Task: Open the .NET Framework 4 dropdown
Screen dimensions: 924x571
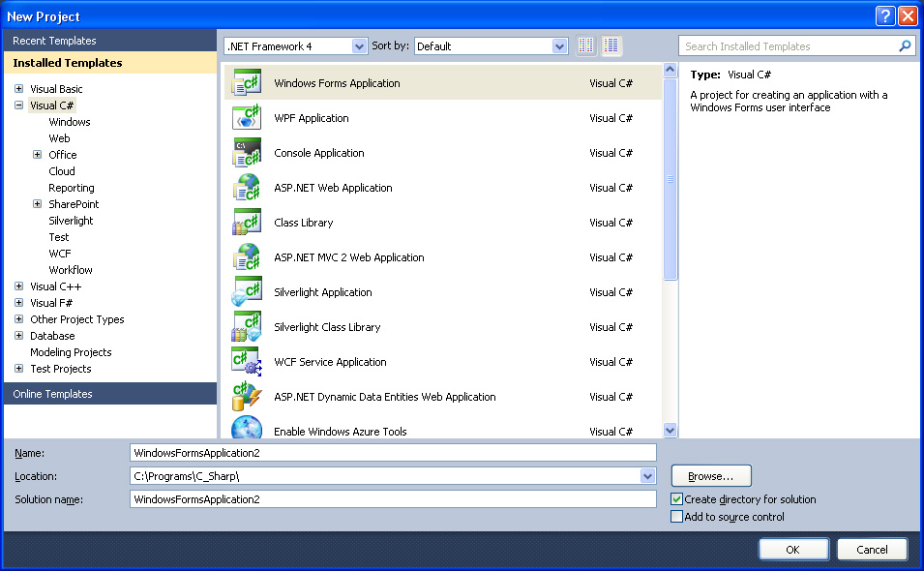Action: [x=360, y=45]
